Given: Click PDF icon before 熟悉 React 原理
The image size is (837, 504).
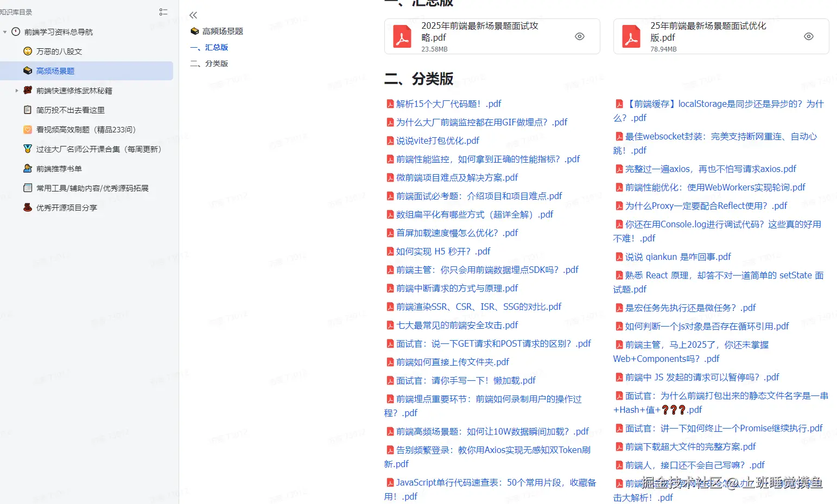Looking at the screenshot, I should [x=619, y=275].
